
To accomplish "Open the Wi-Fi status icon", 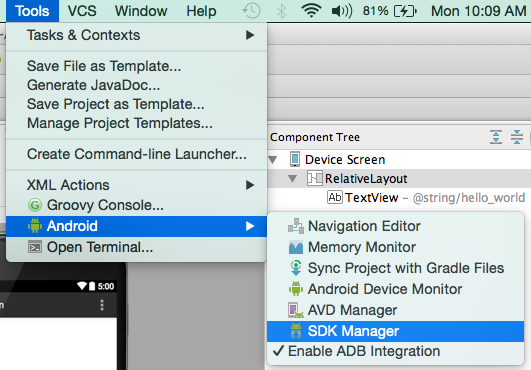I will point(311,11).
